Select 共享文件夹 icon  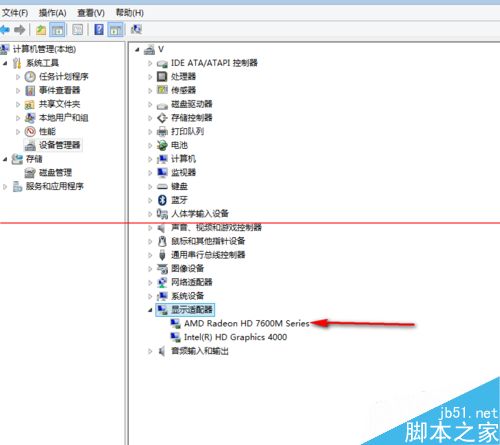pos(30,104)
